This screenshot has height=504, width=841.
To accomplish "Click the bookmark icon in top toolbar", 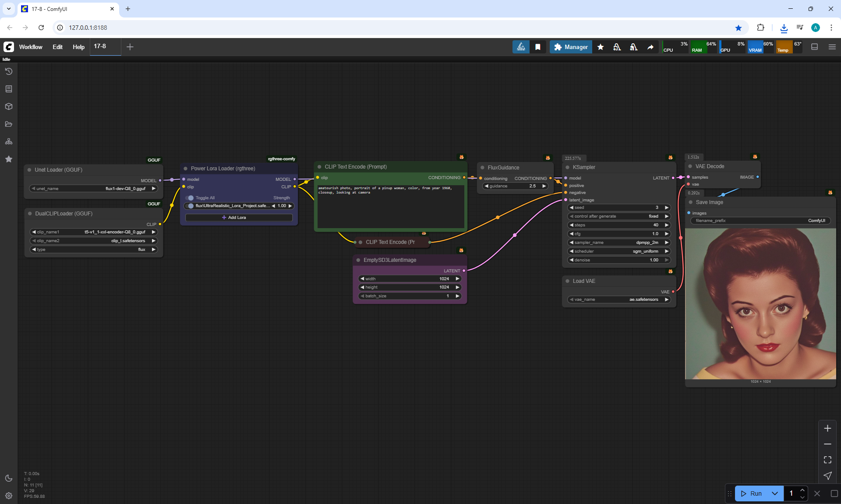I will click(538, 47).
